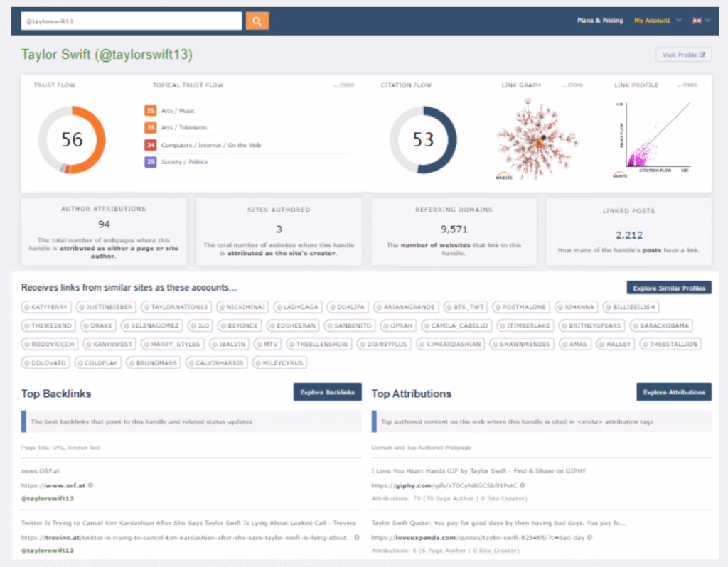This screenshot has width=728, height=567.
Task: Expand more next to Topical Trust Flow
Action: click(345, 85)
